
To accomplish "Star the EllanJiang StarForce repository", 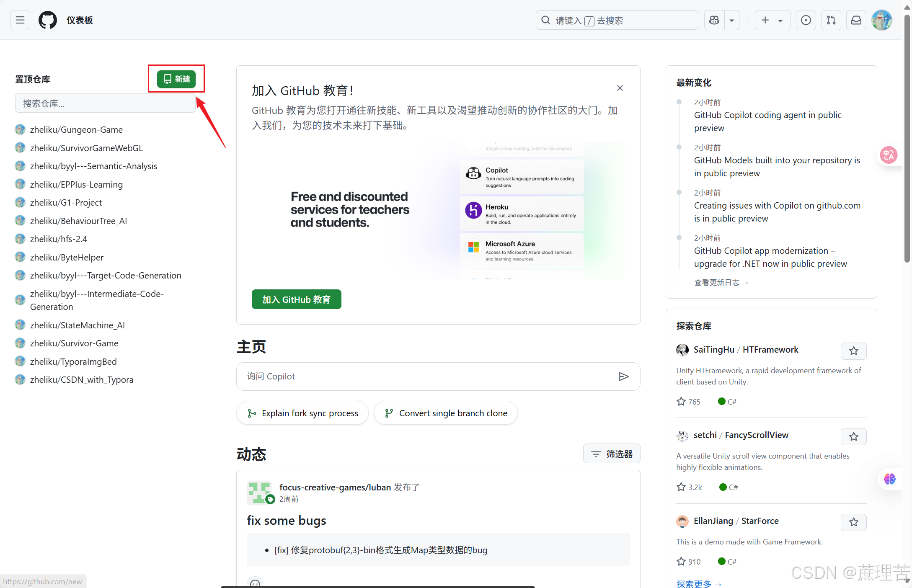I will coord(853,522).
